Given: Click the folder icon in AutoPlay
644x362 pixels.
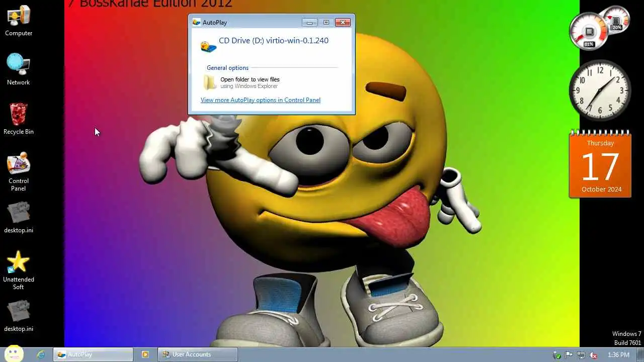Looking at the screenshot, I should click(x=210, y=82).
